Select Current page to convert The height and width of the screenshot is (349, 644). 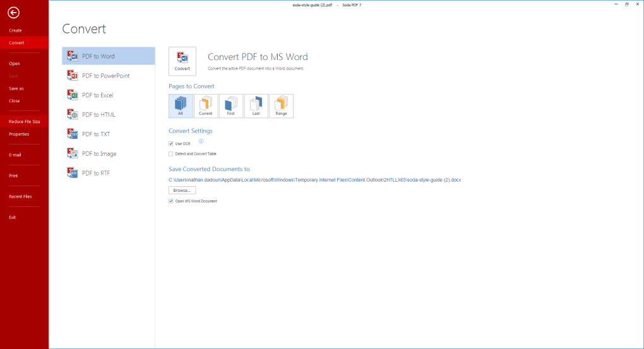click(206, 106)
